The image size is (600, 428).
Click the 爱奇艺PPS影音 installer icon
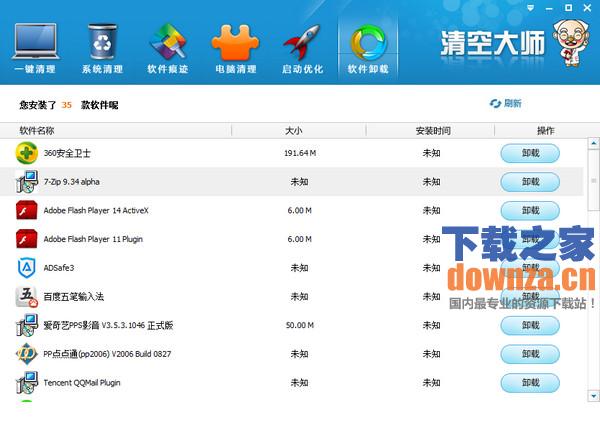[x=26, y=325]
